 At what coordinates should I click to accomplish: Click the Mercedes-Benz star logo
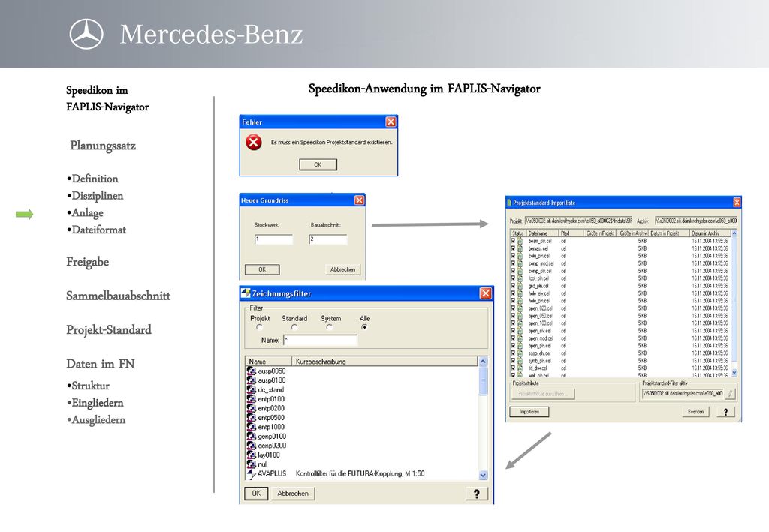coord(86,34)
